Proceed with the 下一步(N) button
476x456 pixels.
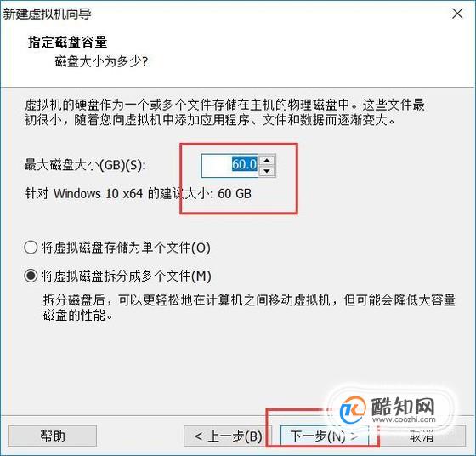[324, 436]
